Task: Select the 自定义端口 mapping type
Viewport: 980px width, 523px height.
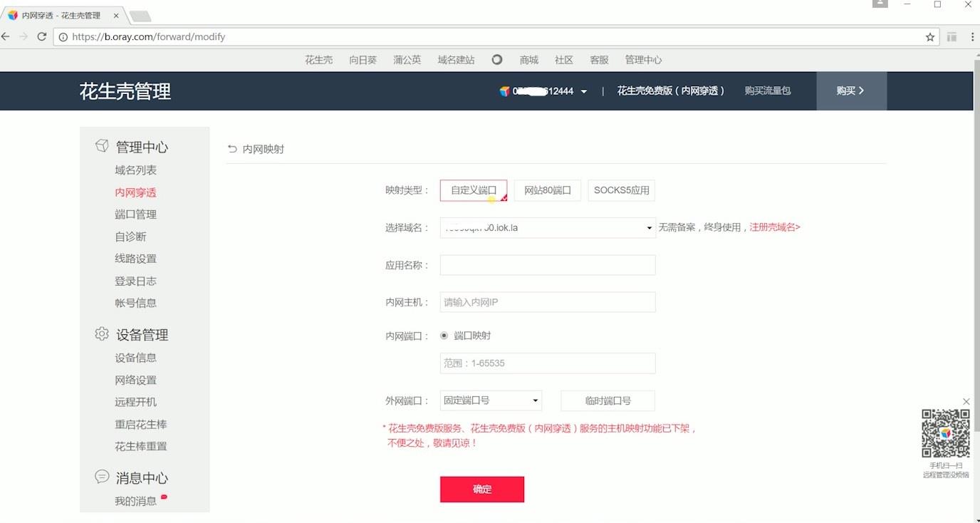Action: coord(474,190)
